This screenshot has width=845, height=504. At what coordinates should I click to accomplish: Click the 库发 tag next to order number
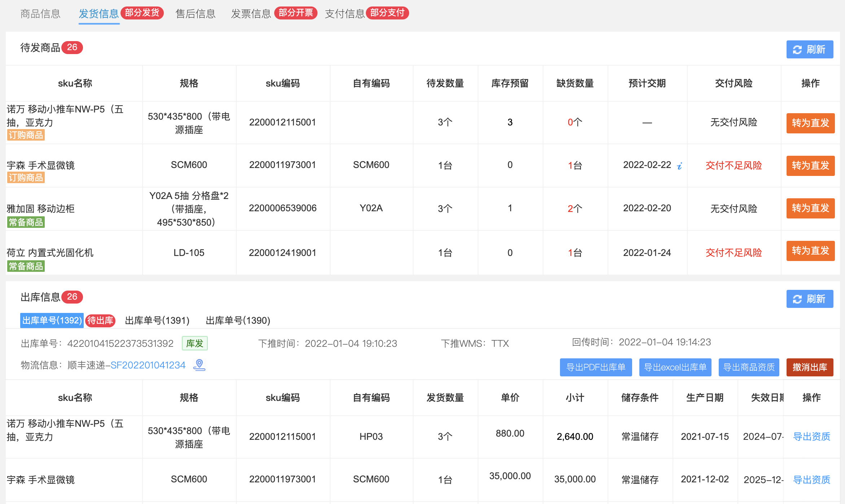[x=195, y=343]
